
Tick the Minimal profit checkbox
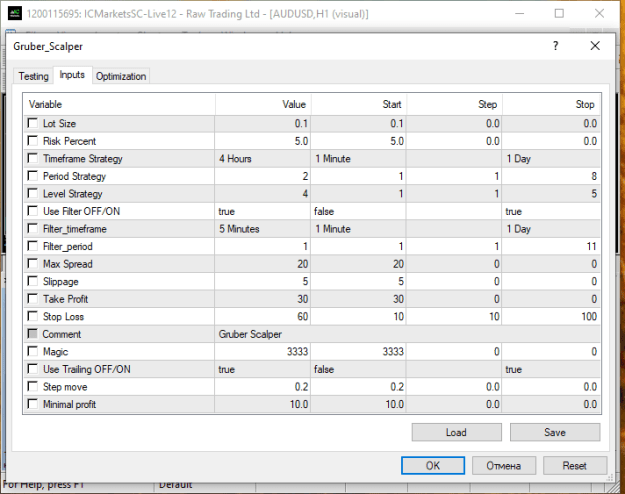click(33, 404)
